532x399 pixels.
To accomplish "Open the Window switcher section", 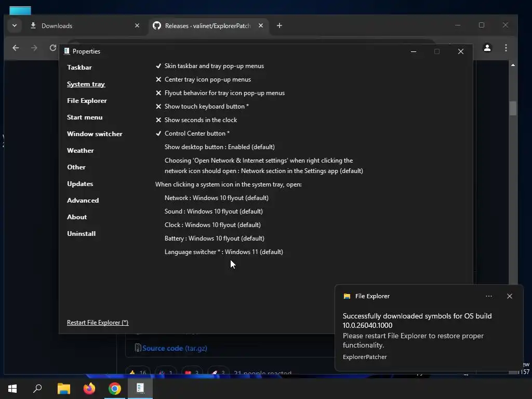I will pos(95,134).
